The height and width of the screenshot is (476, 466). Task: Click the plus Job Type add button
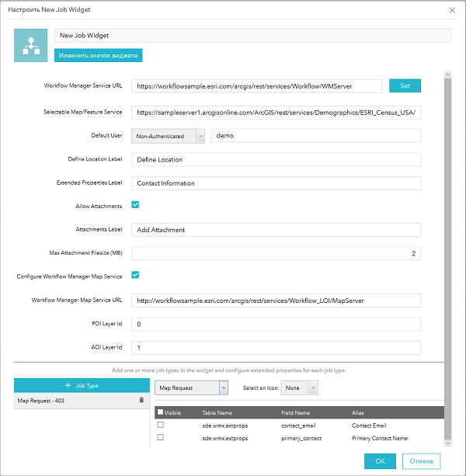pos(81,385)
